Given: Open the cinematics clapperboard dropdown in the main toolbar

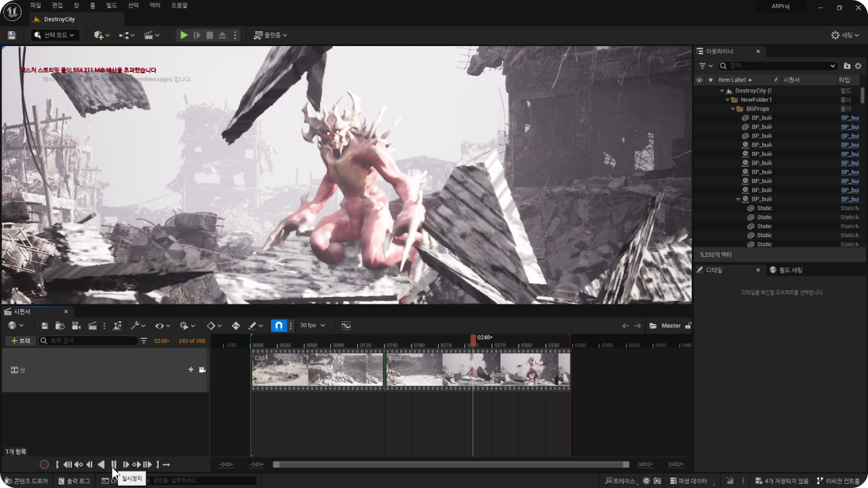Looking at the screenshot, I should [152, 35].
